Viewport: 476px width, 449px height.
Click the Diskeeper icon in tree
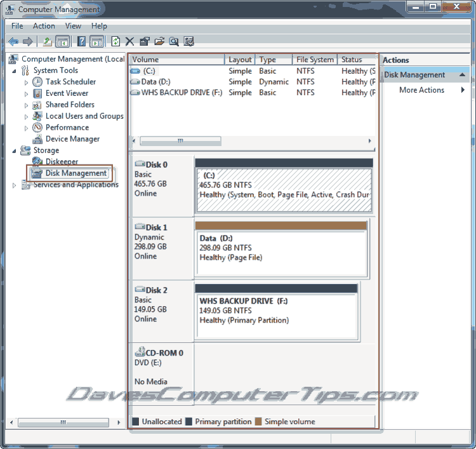tap(37, 161)
